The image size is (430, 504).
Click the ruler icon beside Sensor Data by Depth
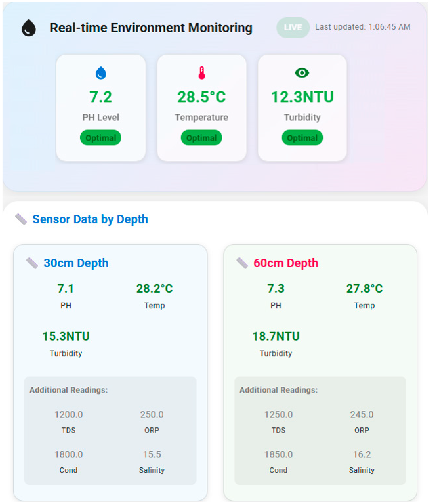tap(21, 219)
